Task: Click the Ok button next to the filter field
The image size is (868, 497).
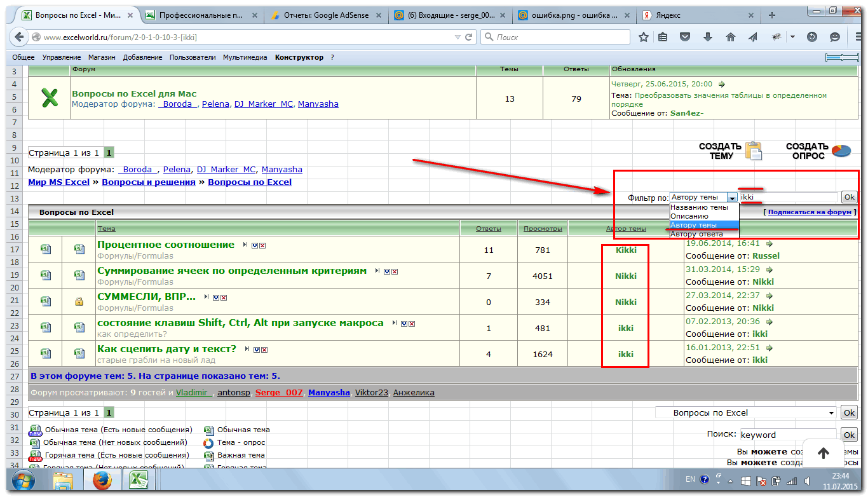Action: click(849, 198)
